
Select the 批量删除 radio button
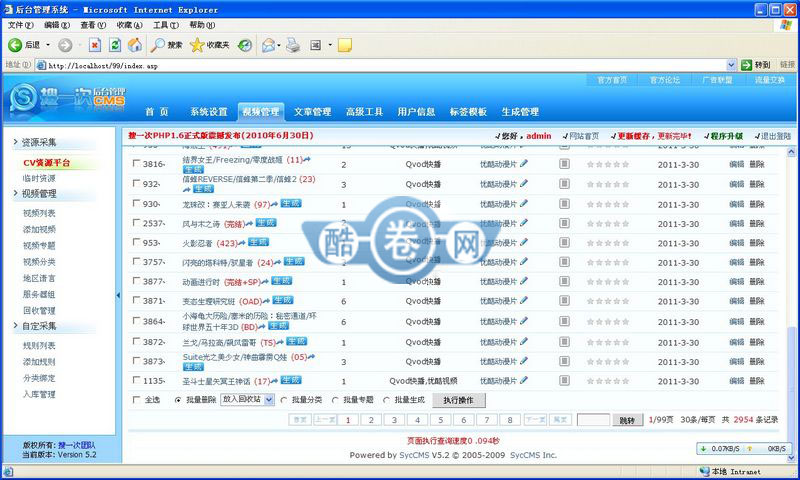click(x=178, y=400)
